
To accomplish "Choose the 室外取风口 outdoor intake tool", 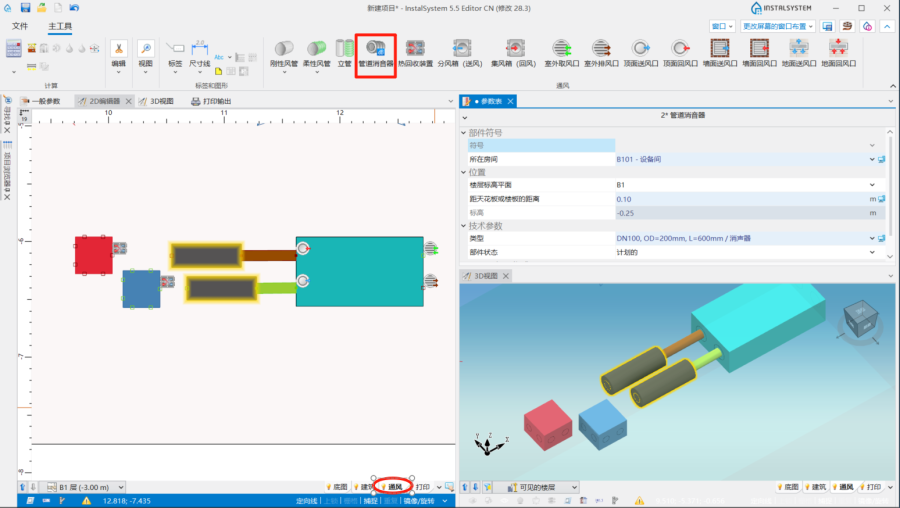I will pyautogui.click(x=562, y=51).
